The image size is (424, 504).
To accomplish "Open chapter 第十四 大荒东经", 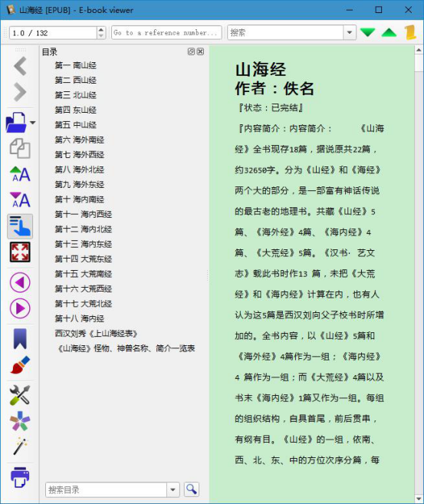I will 84,259.
